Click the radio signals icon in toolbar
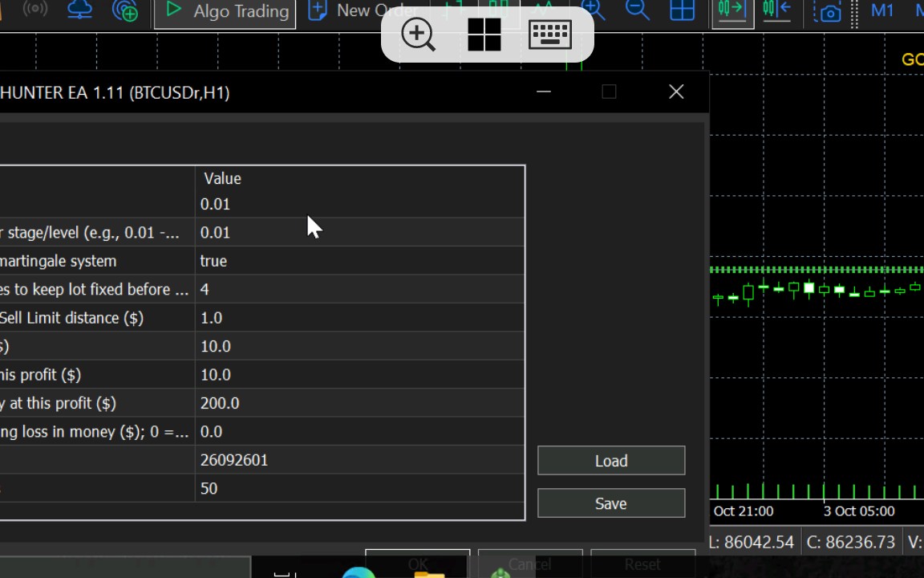Viewport: 924px width, 578px height. 34,9
